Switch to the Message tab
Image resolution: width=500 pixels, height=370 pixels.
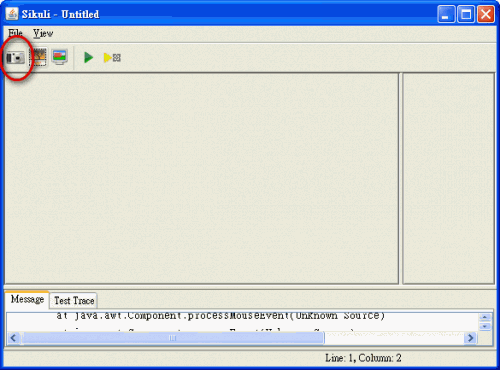tap(27, 299)
